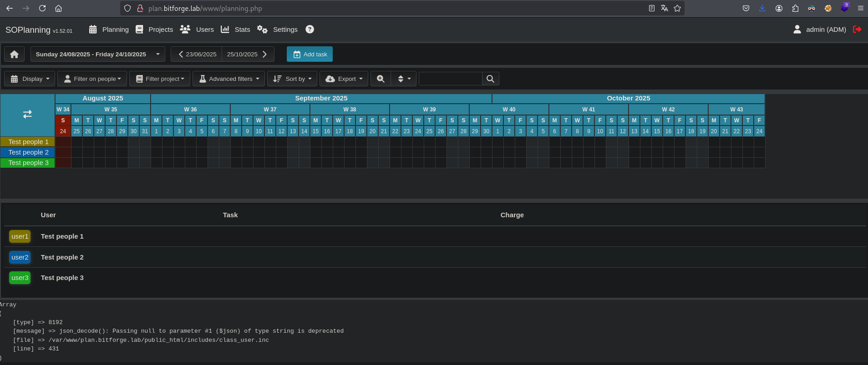Click the help question mark icon
Viewport: 868px width, 365px height.
coord(310,30)
